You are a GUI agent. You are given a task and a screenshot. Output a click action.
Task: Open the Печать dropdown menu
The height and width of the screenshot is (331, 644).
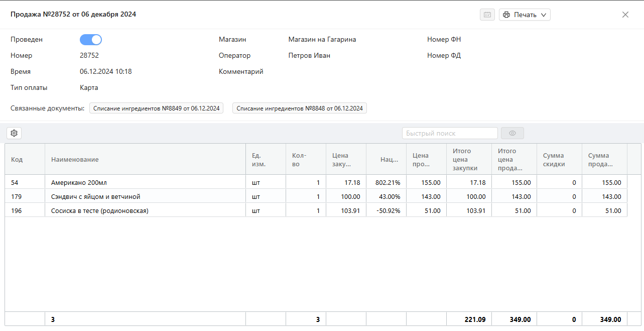525,15
